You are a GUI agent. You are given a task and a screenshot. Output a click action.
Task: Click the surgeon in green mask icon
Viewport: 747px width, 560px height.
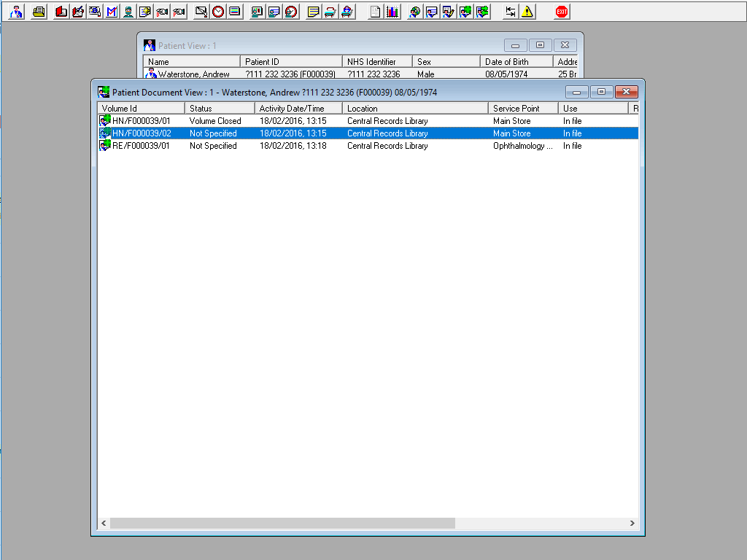coord(128,12)
